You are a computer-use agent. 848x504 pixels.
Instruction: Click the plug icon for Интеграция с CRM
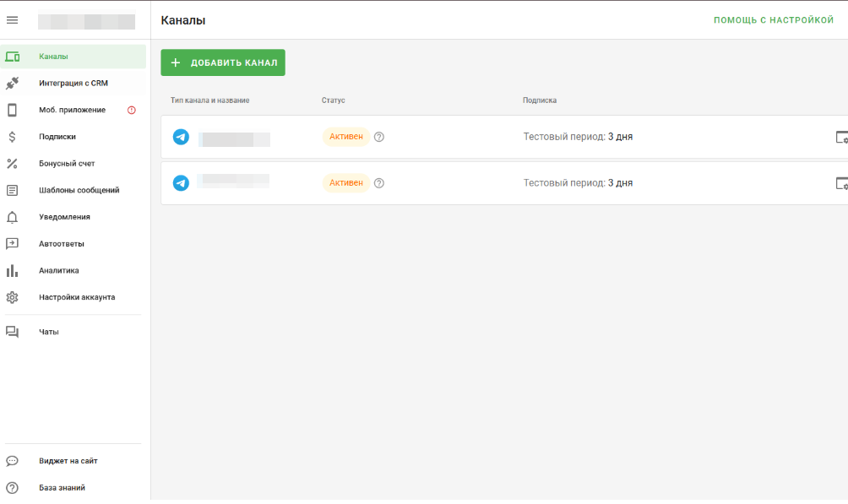pos(12,84)
